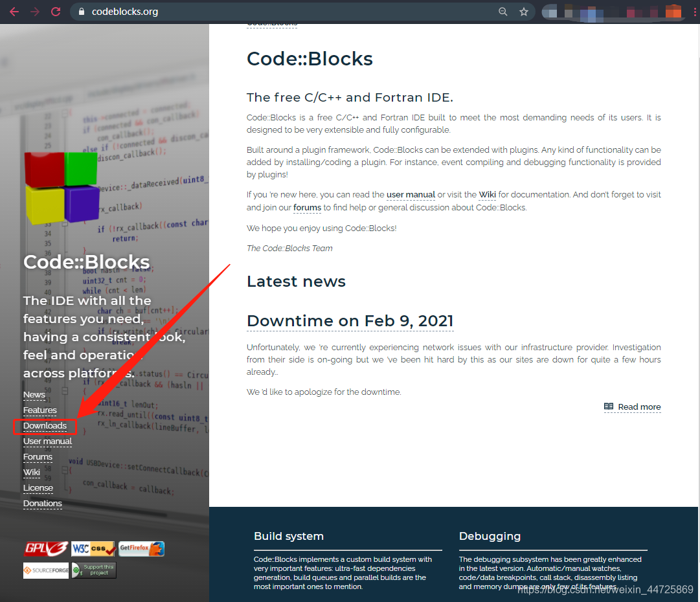Go back with the browser back arrow
The width and height of the screenshot is (700, 602).
(14, 12)
